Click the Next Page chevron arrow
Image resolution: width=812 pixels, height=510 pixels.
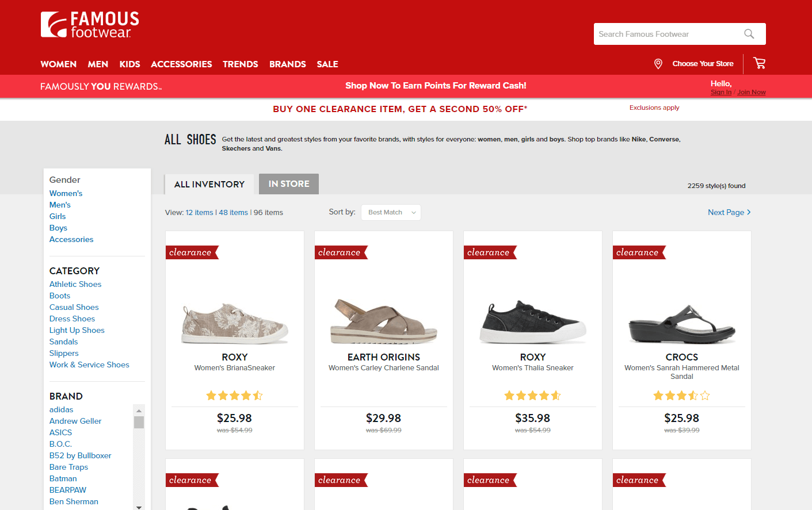coord(749,212)
